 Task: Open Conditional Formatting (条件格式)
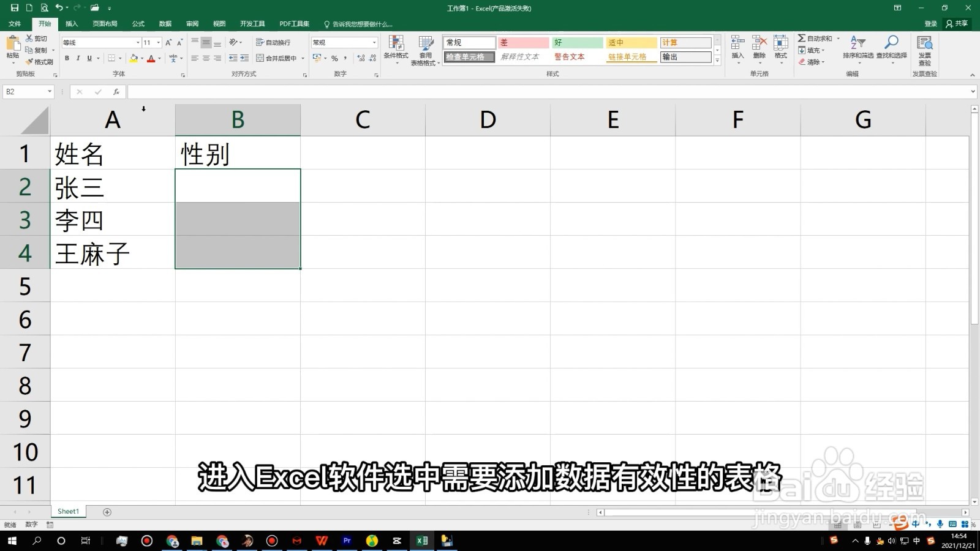click(x=396, y=50)
